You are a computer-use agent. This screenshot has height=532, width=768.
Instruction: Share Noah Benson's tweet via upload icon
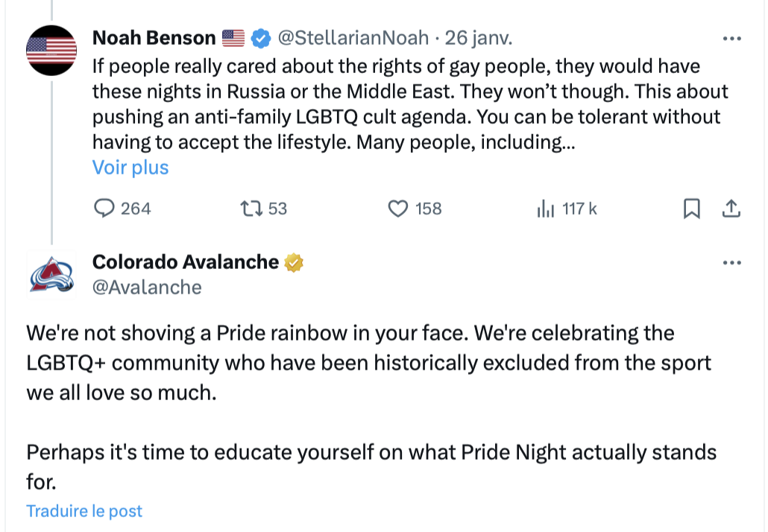pos(731,209)
